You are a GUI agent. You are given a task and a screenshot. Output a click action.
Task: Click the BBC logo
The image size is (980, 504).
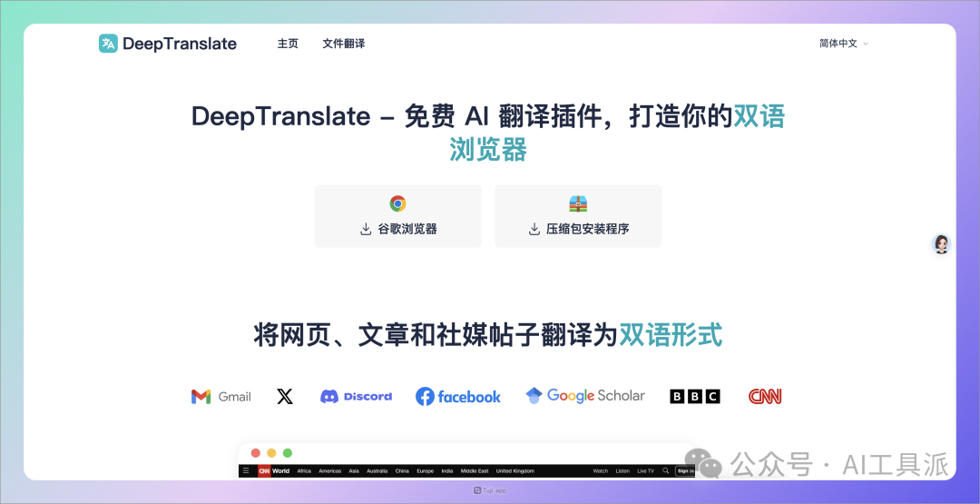pyautogui.click(x=695, y=397)
